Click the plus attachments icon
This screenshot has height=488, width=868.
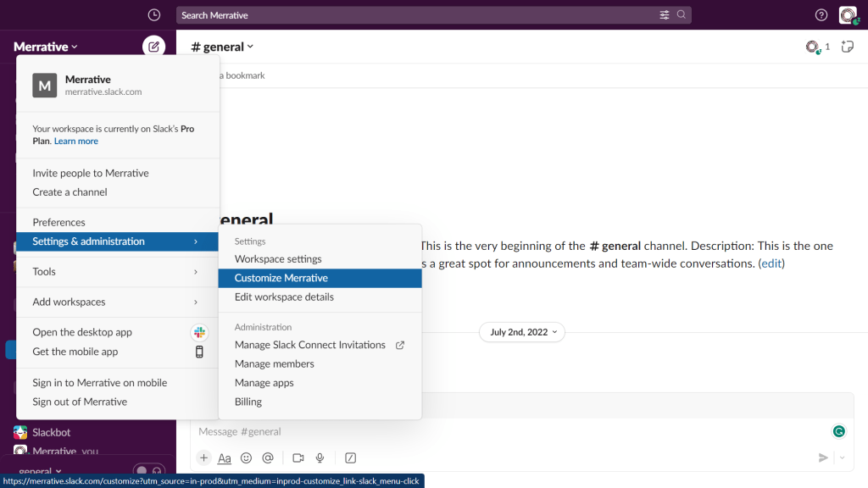[203, 457]
